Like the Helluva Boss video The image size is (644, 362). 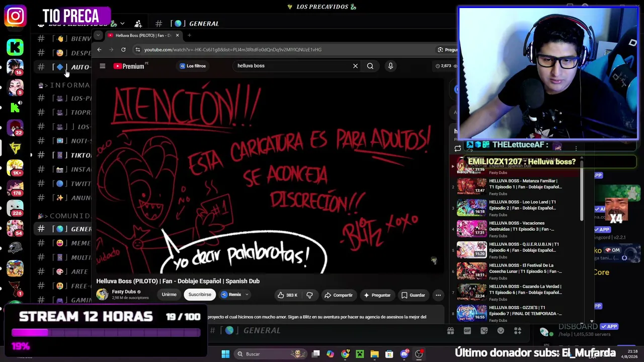click(x=287, y=295)
